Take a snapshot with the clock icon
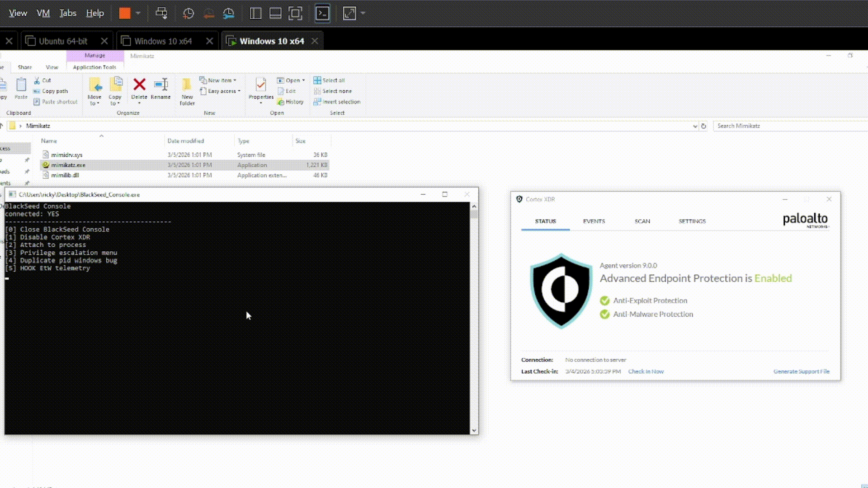This screenshot has height=488, width=868. (x=189, y=14)
